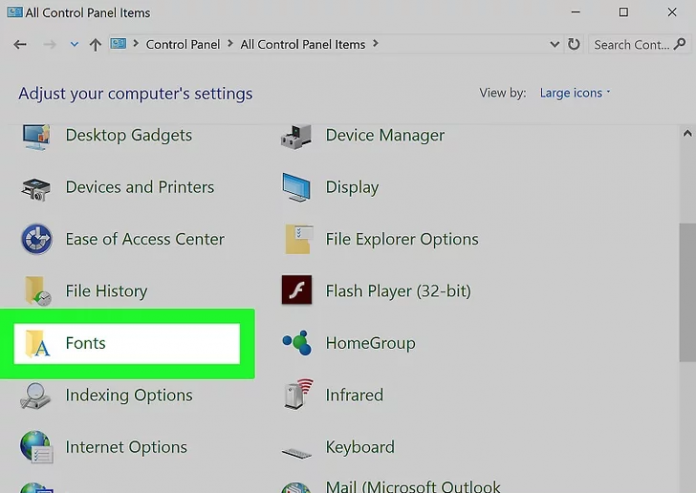Select All Control Panel Items breadcrumb
The width and height of the screenshot is (696, 493).
303,45
